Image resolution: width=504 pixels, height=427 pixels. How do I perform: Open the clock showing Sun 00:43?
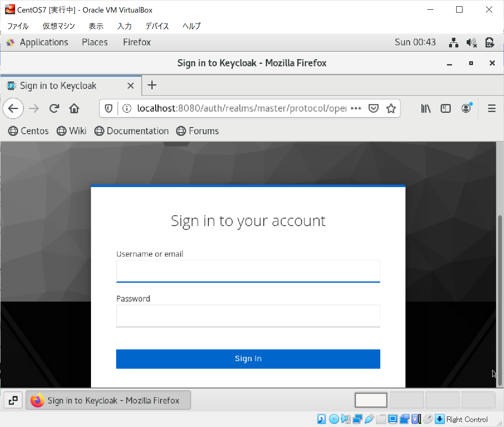point(415,42)
